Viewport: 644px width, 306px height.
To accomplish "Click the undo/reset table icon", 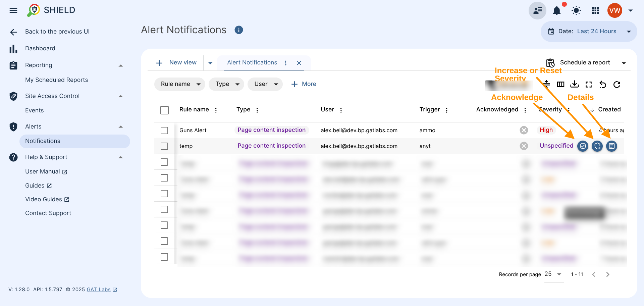I will 603,85.
